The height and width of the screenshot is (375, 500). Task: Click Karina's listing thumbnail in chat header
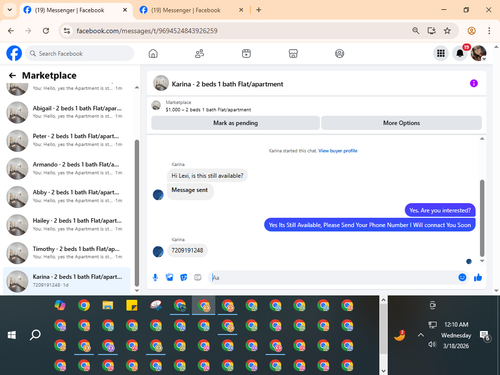click(x=161, y=83)
